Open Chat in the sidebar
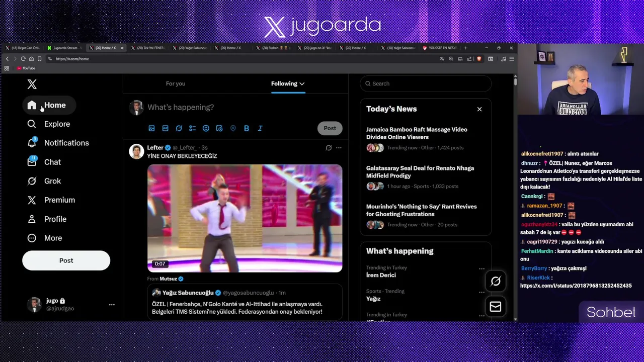This screenshot has width=644, height=362. (44, 162)
